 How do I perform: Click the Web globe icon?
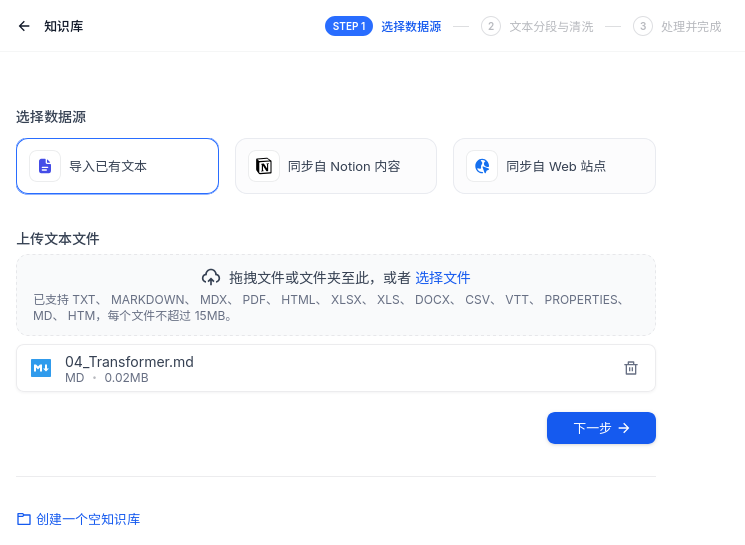pyautogui.click(x=482, y=166)
